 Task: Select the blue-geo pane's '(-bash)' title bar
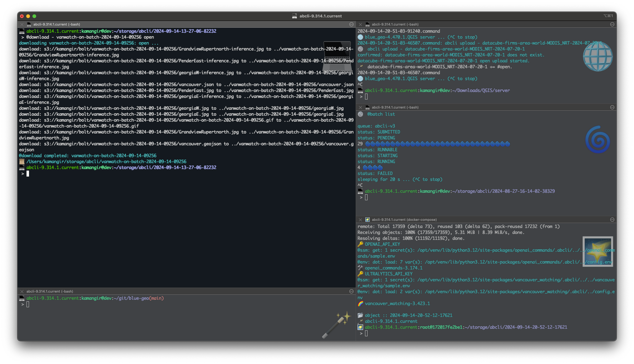pyautogui.click(x=50, y=291)
